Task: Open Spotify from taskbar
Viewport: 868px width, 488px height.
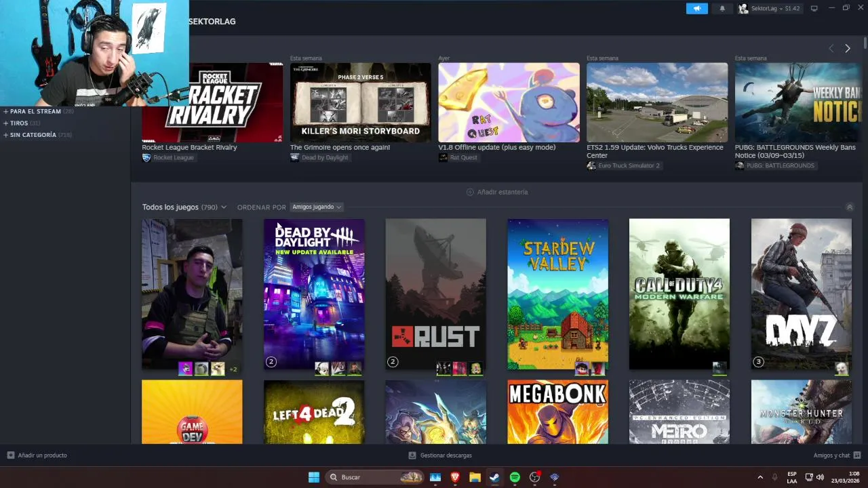Action: tap(515, 477)
